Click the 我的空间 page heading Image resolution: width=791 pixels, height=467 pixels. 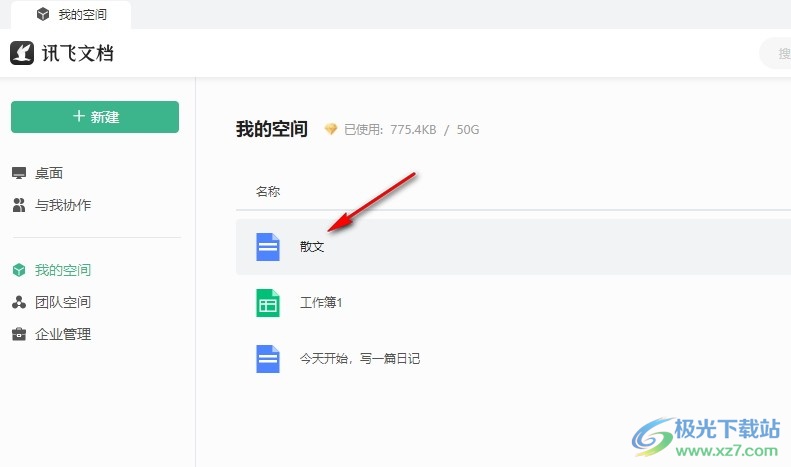click(272, 129)
